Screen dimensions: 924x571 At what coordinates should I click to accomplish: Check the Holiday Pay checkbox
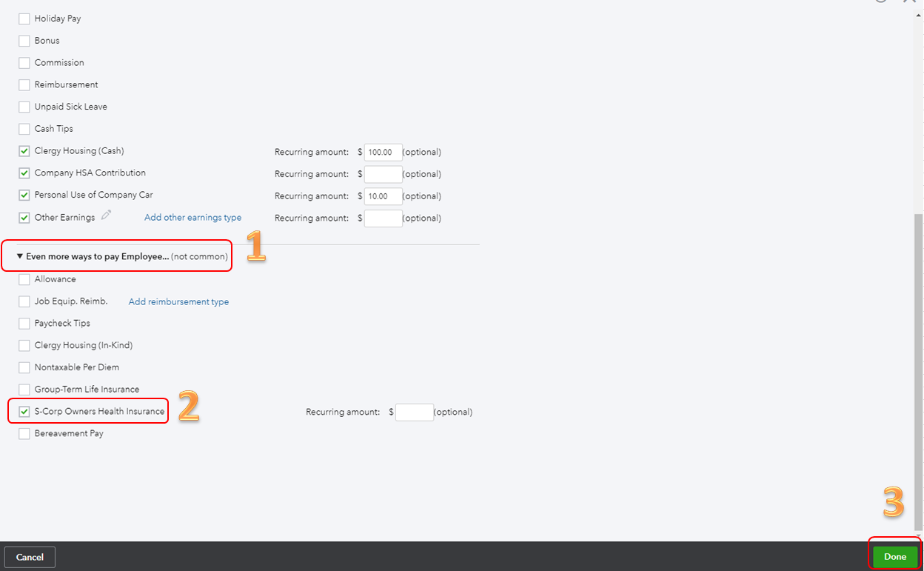point(24,19)
